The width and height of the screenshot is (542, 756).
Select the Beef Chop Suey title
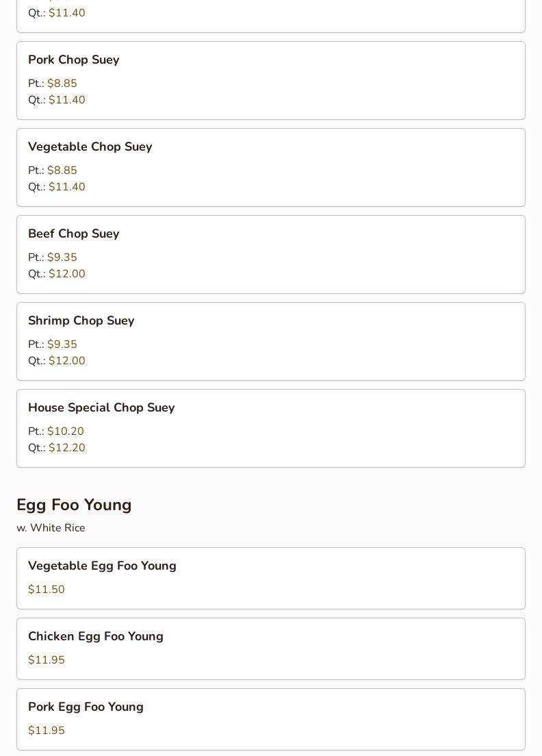pos(74,234)
